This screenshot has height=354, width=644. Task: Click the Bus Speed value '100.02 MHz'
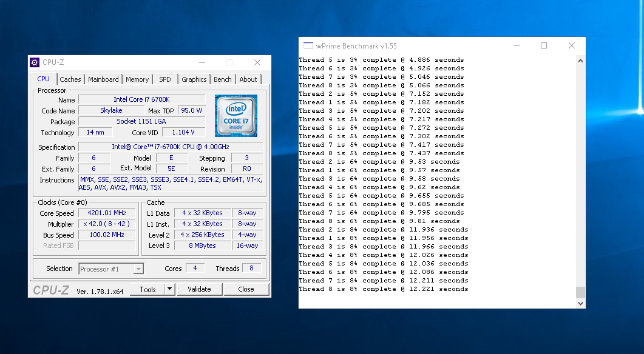tap(107, 235)
